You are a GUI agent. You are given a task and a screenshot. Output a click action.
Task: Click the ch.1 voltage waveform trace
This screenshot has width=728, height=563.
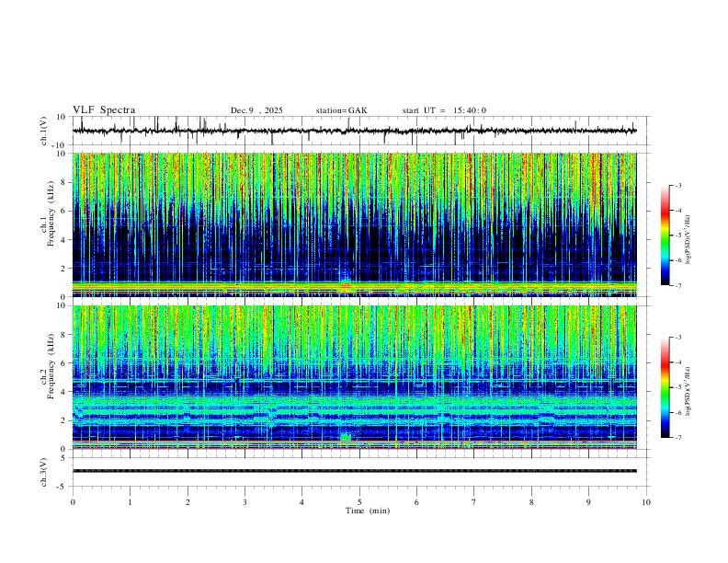(x=354, y=131)
